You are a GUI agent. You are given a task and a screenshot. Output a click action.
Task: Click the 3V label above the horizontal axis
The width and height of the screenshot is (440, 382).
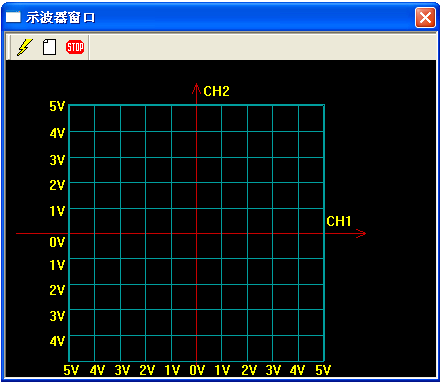click(57, 160)
